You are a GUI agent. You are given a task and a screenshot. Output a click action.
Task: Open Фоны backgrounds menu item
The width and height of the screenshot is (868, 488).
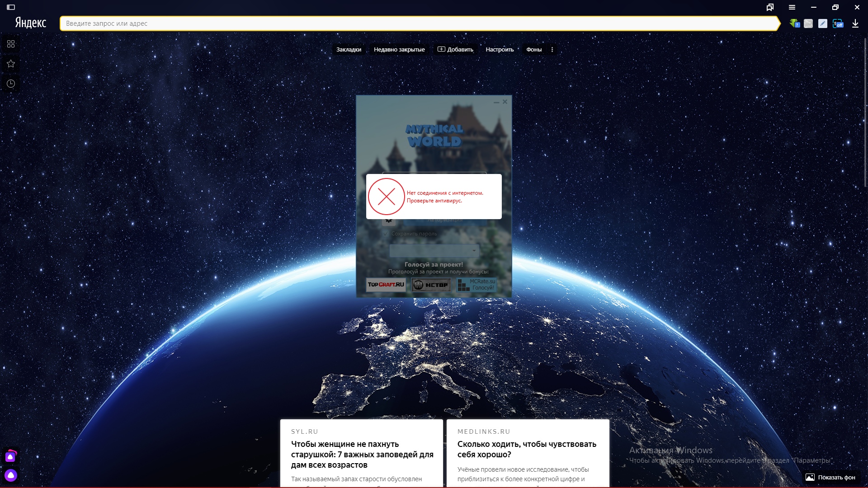[x=534, y=50]
